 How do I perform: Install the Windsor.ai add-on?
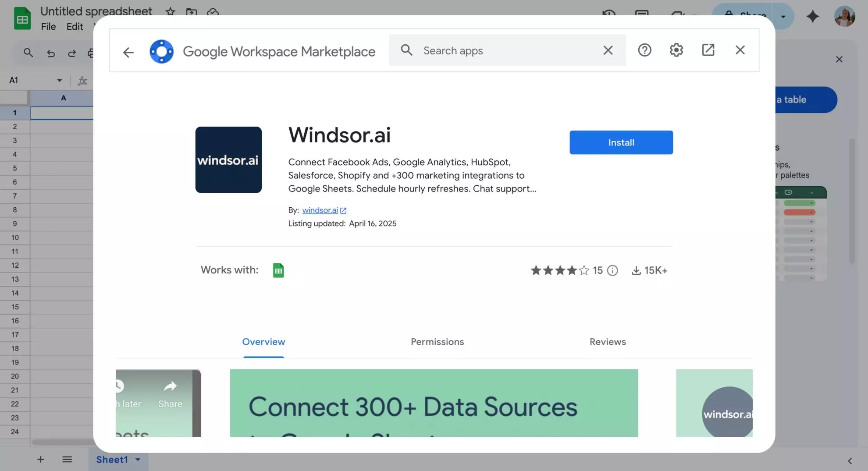coord(621,142)
